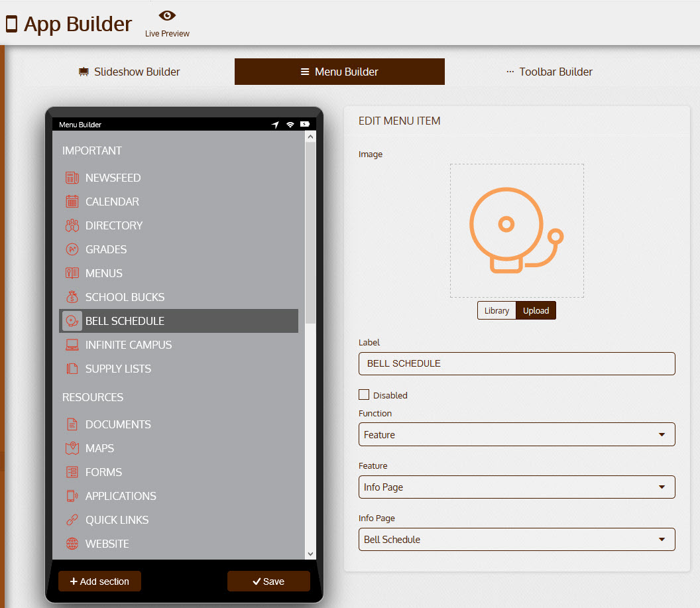Click the Bell Schedule bell icon in menu
This screenshot has height=608, width=700.
[x=72, y=321]
